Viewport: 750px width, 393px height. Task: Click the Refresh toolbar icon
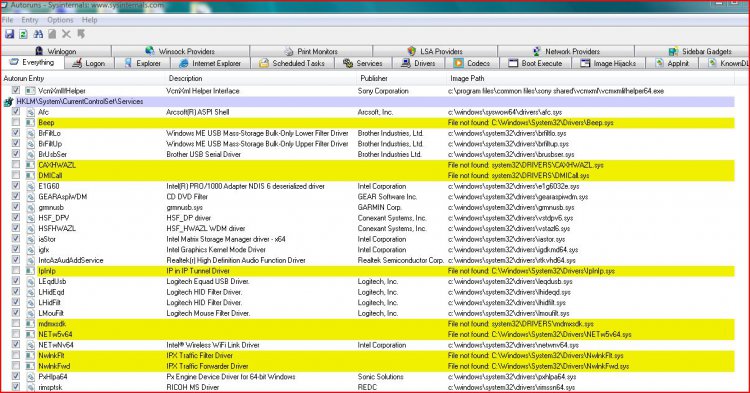pyautogui.click(x=23, y=34)
